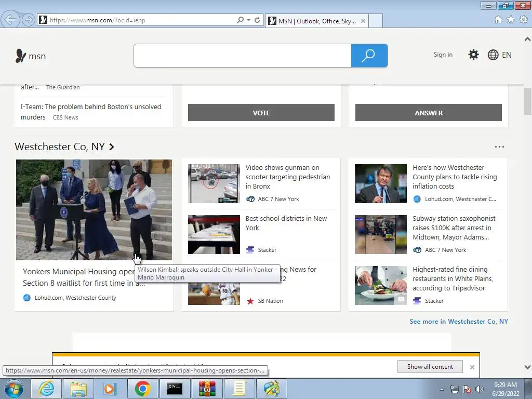Image resolution: width=532 pixels, height=399 pixels.
Task: Click the blue search button
Action: click(x=369, y=56)
